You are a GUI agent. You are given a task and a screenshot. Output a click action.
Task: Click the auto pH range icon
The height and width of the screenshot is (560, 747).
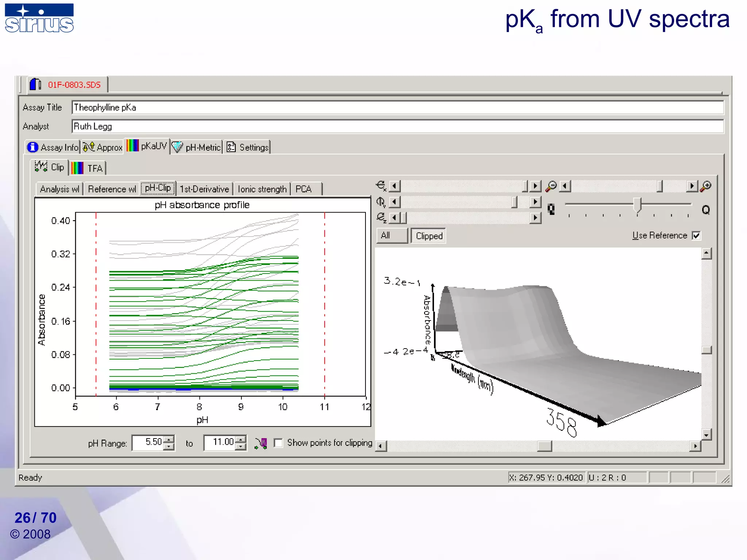pos(261,443)
